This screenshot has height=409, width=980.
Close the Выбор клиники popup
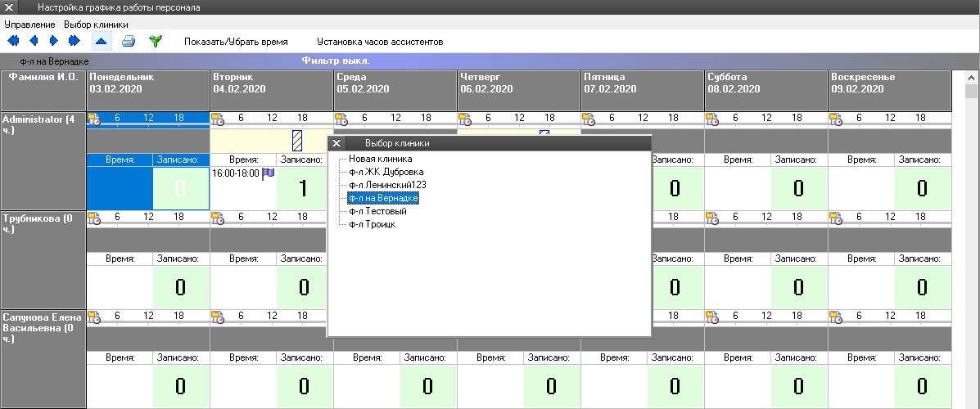tap(336, 143)
